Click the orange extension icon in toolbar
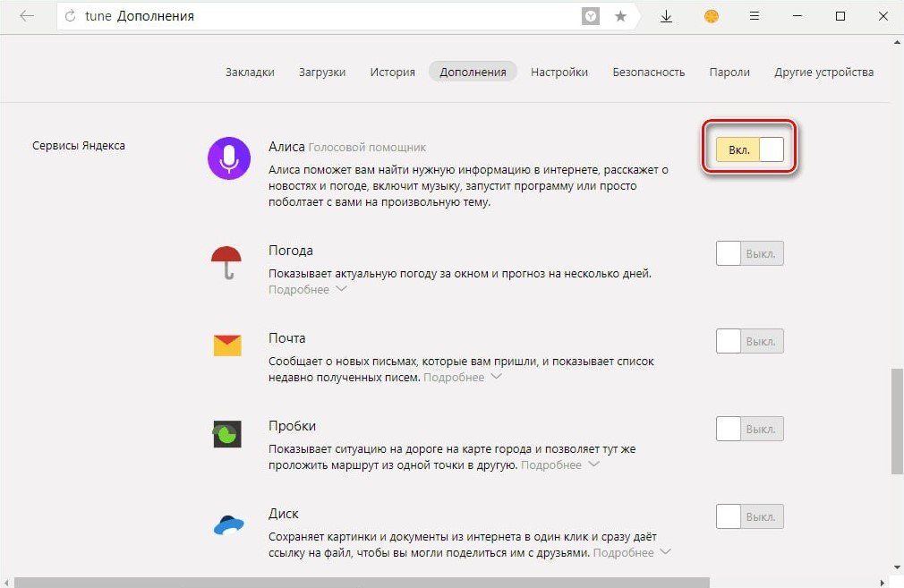 712,16
